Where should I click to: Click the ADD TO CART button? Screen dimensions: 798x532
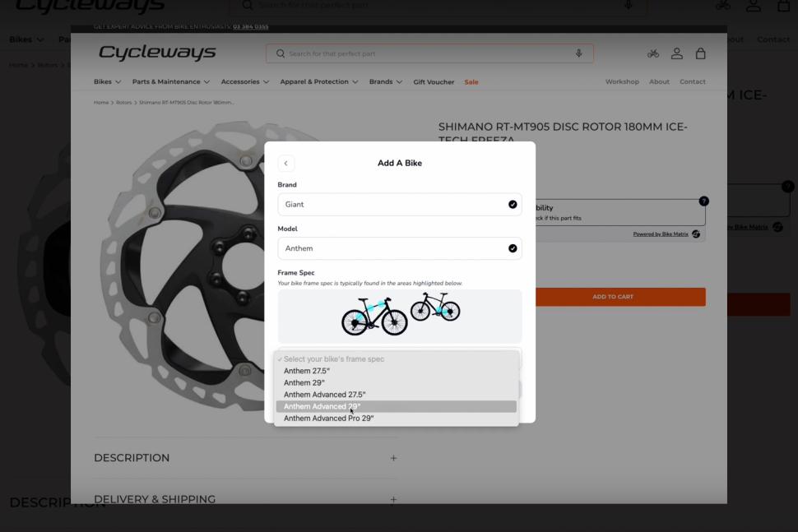click(x=620, y=297)
